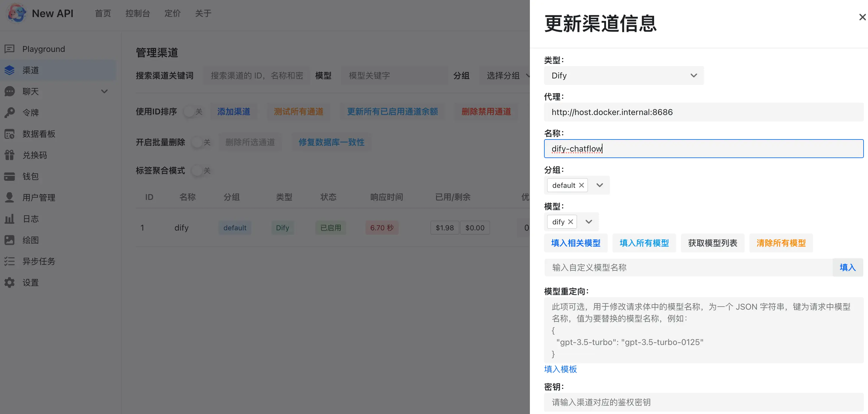This screenshot has height=414, width=868.
Task: Open the 模型 dropdown arrow in panel
Action: [589, 222]
